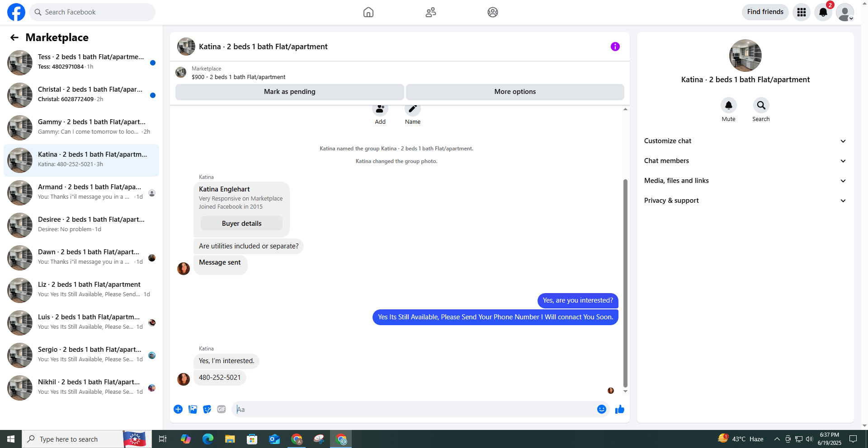Expand Media, files and links section
The image size is (868, 448).
pyautogui.click(x=745, y=181)
